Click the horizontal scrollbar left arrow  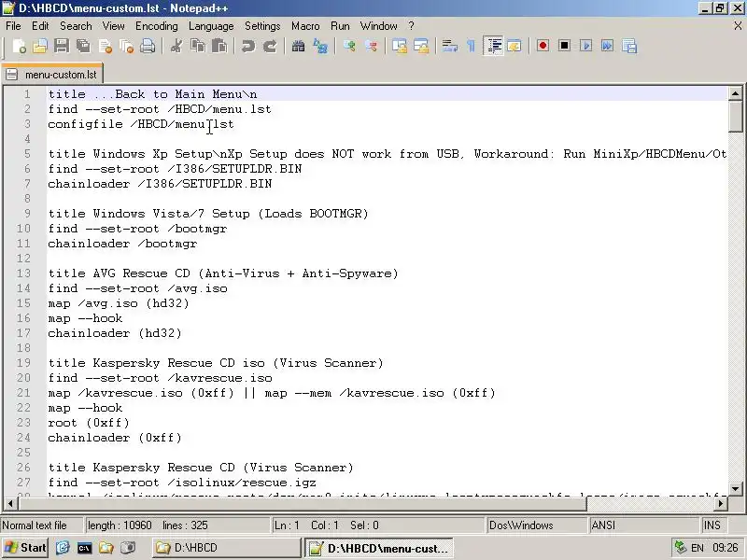click(10, 503)
